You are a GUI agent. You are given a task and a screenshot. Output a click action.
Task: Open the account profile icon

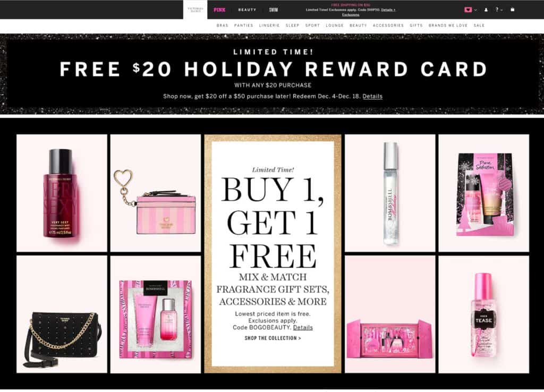(486, 10)
